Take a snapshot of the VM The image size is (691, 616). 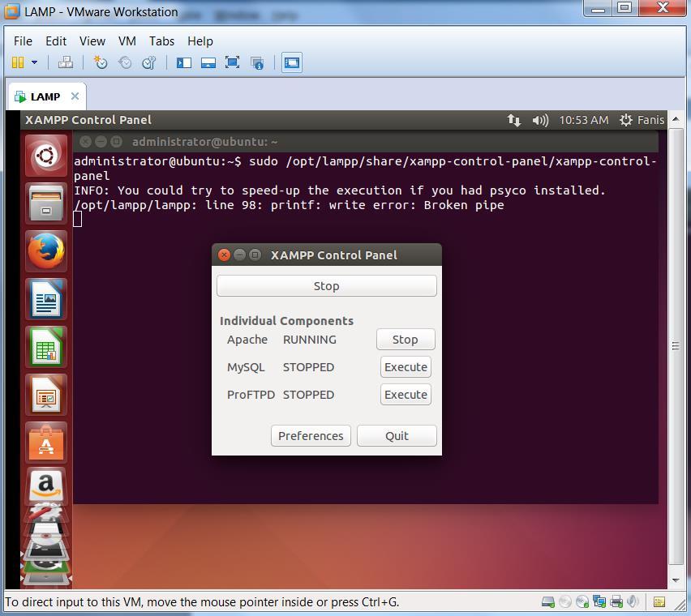[x=101, y=62]
